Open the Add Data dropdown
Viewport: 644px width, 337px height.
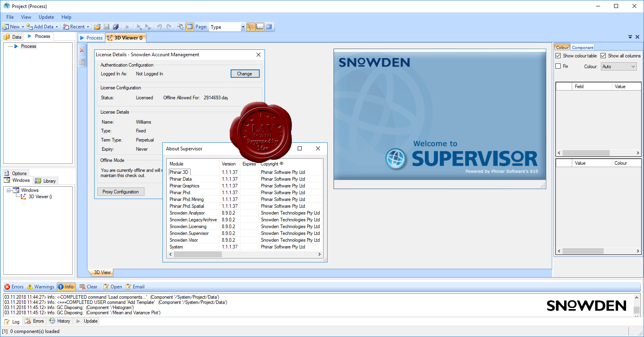[x=57, y=27]
